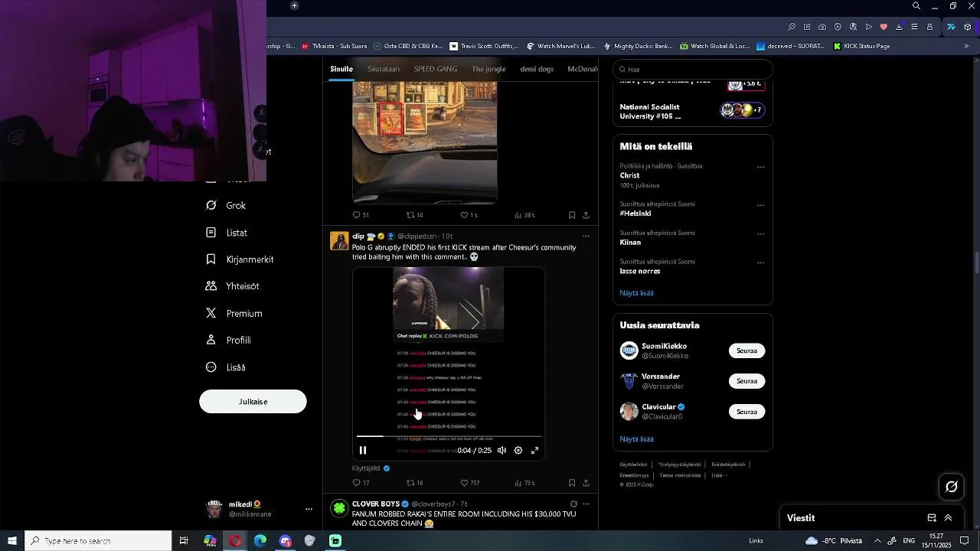Show more suggested accounts Näytä lisää

click(636, 439)
